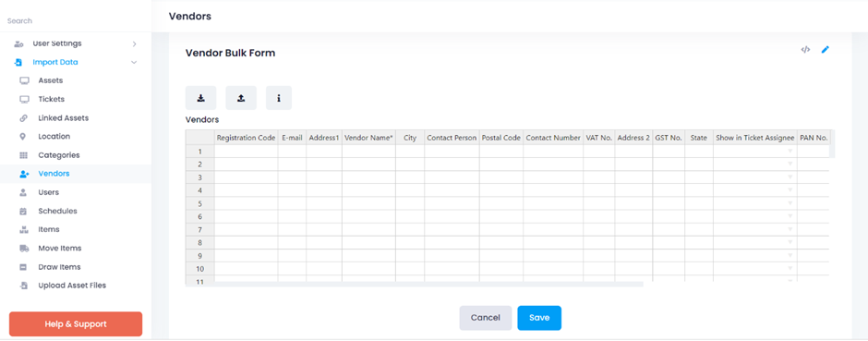
Task: Open Show in Ticket Assignee dropdown row 4
Action: click(790, 190)
